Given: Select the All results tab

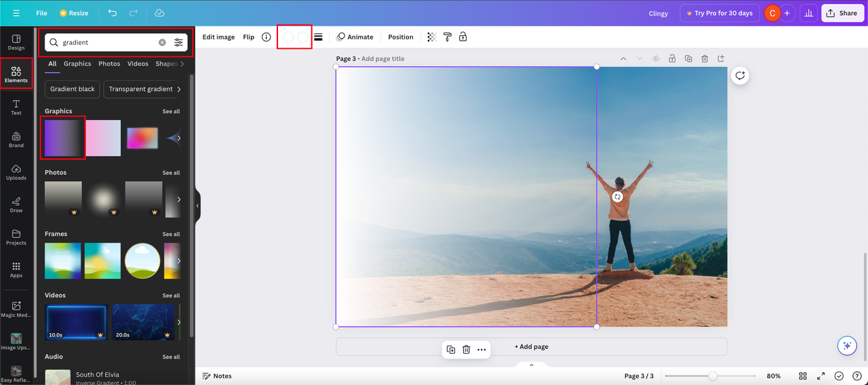Looking at the screenshot, I should click(x=52, y=64).
